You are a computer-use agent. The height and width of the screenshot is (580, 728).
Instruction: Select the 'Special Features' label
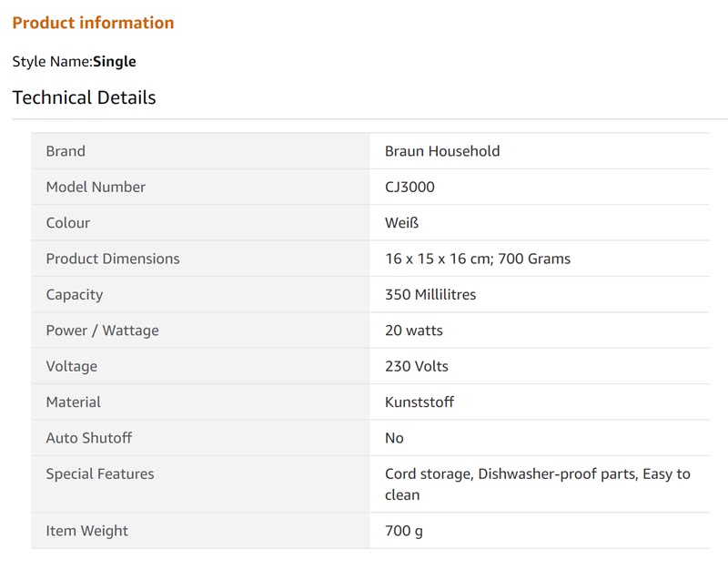100,473
